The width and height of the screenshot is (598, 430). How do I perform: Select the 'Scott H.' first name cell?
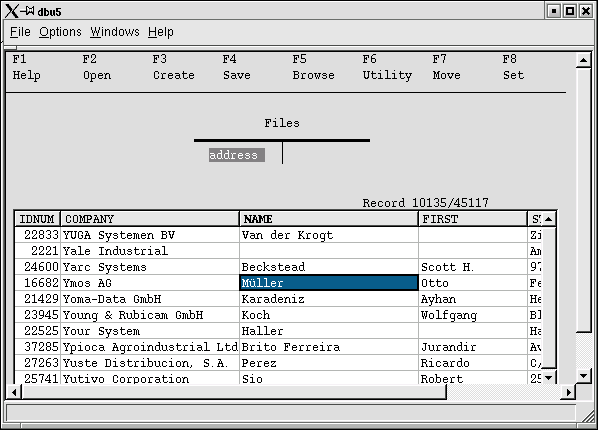473,267
